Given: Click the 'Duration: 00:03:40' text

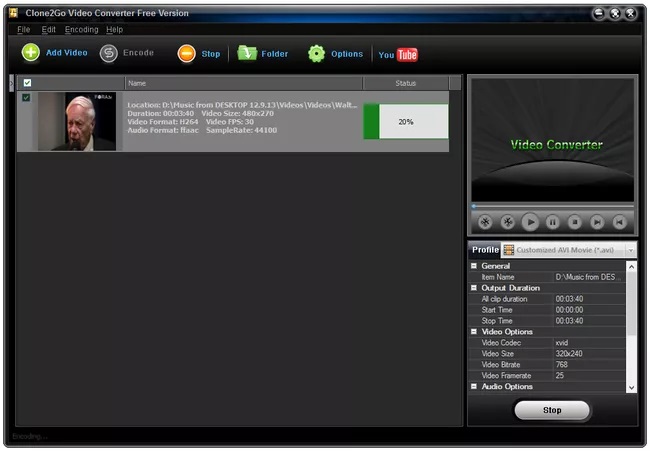Looking at the screenshot, I should pyautogui.click(x=160, y=113).
